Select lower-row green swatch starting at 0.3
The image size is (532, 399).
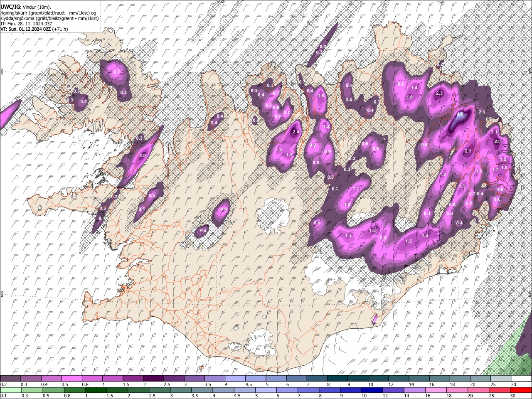32,390
